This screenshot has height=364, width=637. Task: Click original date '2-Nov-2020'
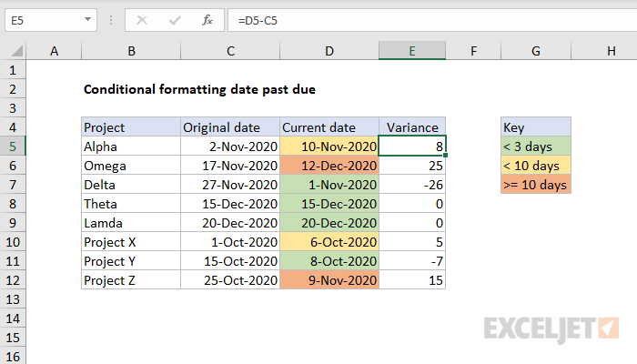[230, 147]
